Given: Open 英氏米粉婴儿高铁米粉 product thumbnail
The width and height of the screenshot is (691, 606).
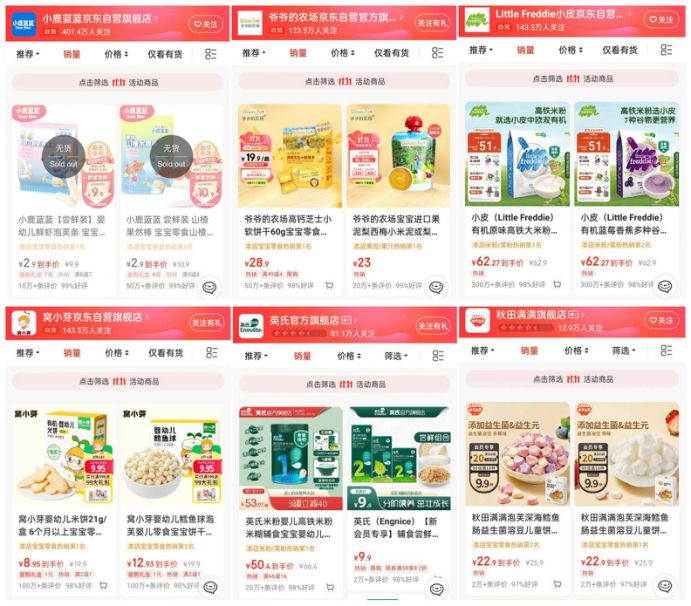Looking at the screenshot, I should (x=291, y=458).
